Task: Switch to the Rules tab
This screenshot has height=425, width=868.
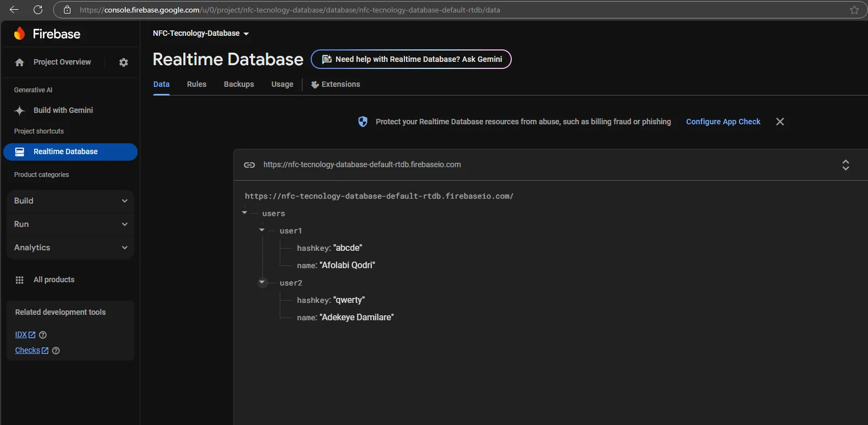Action: [197, 84]
